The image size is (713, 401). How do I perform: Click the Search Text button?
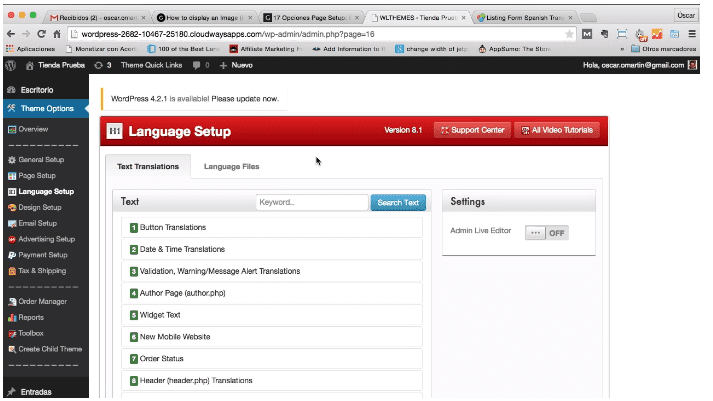(398, 202)
